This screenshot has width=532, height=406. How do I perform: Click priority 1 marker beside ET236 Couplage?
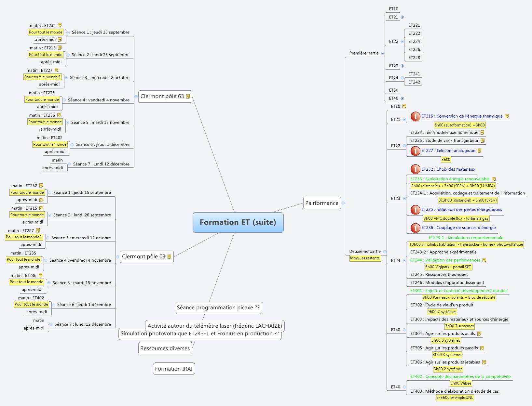415,228
